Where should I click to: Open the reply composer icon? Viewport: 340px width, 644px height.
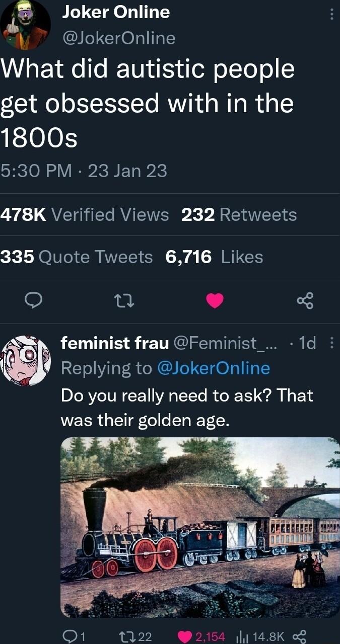33,301
